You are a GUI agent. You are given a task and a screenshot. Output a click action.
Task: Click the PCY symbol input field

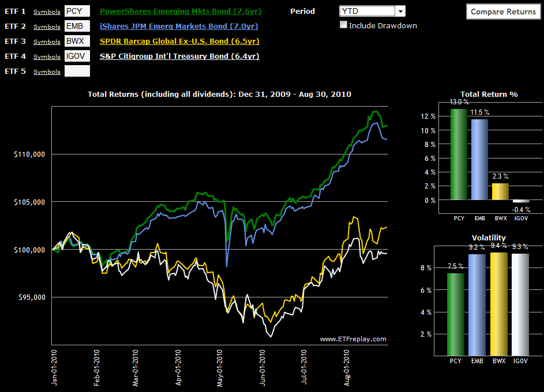[x=77, y=11]
